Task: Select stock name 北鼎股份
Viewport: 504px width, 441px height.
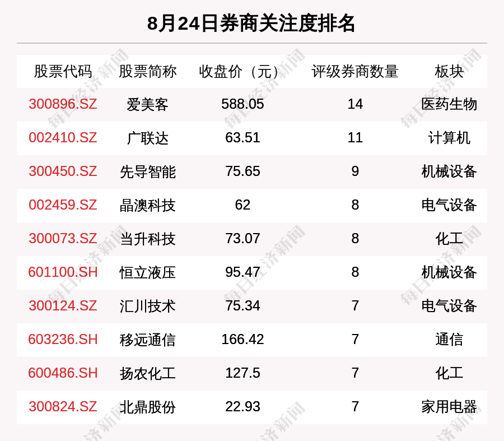Action: [x=147, y=407]
